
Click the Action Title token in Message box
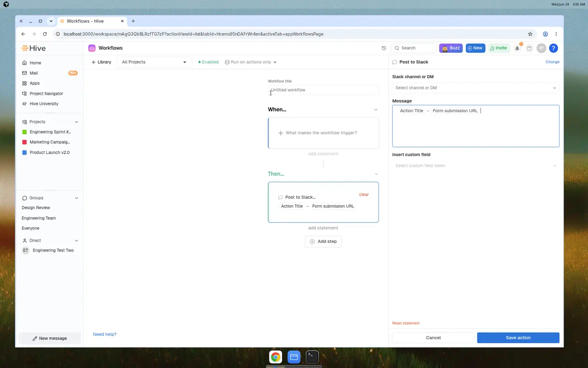pos(412,111)
